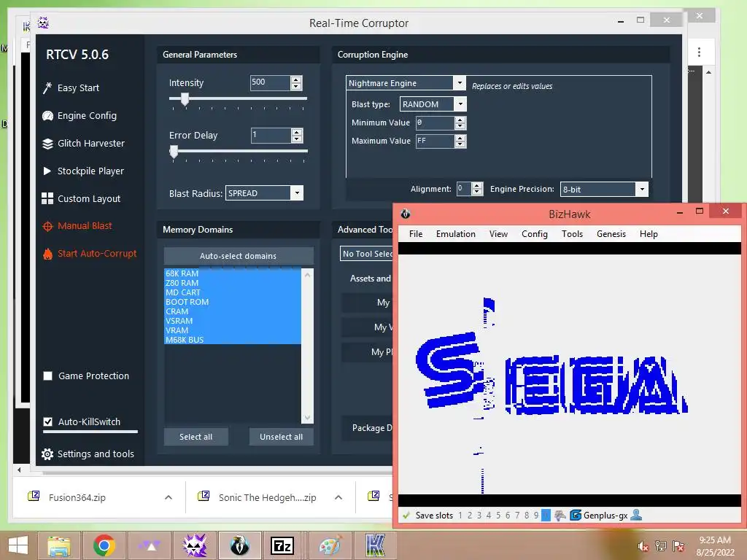Viewport: 747px width, 560px height.
Task: Click Manual Blast crosshair icon
Action: click(x=47, y=226)
